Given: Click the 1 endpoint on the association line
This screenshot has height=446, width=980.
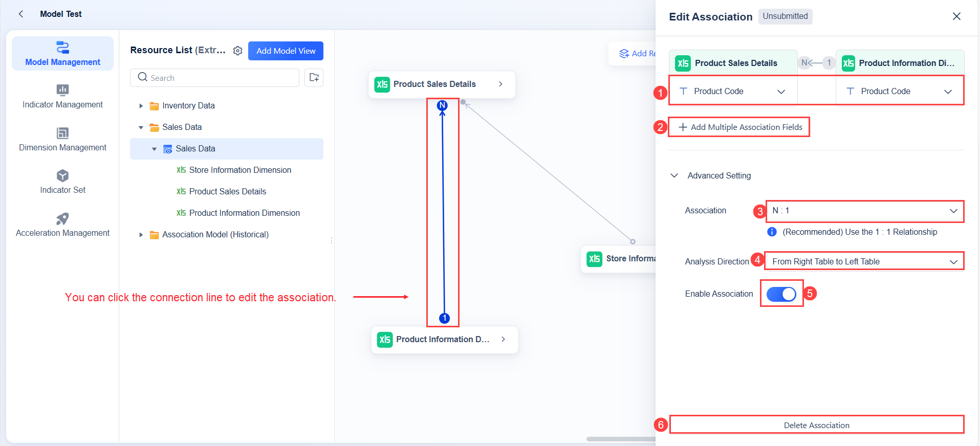Looking at the screenshot, I should click(x=445, y=318).
